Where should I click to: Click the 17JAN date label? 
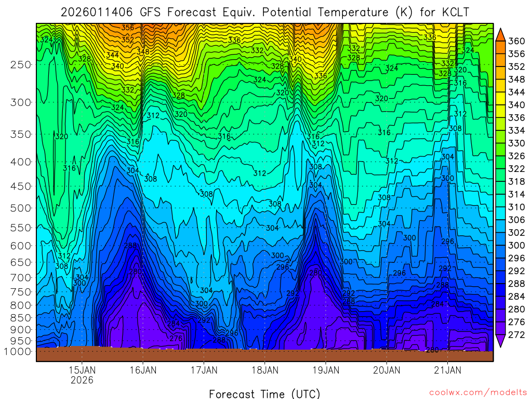204,370
